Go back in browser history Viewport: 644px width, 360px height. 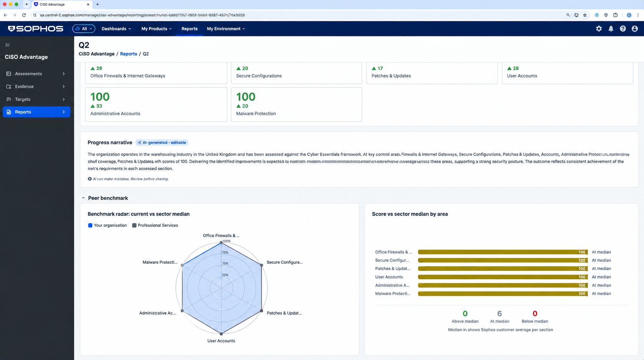5,15
